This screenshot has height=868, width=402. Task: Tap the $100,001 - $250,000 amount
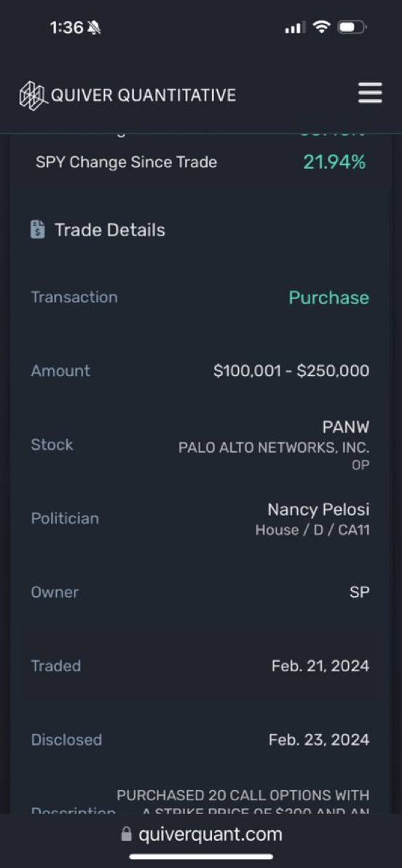291,371
